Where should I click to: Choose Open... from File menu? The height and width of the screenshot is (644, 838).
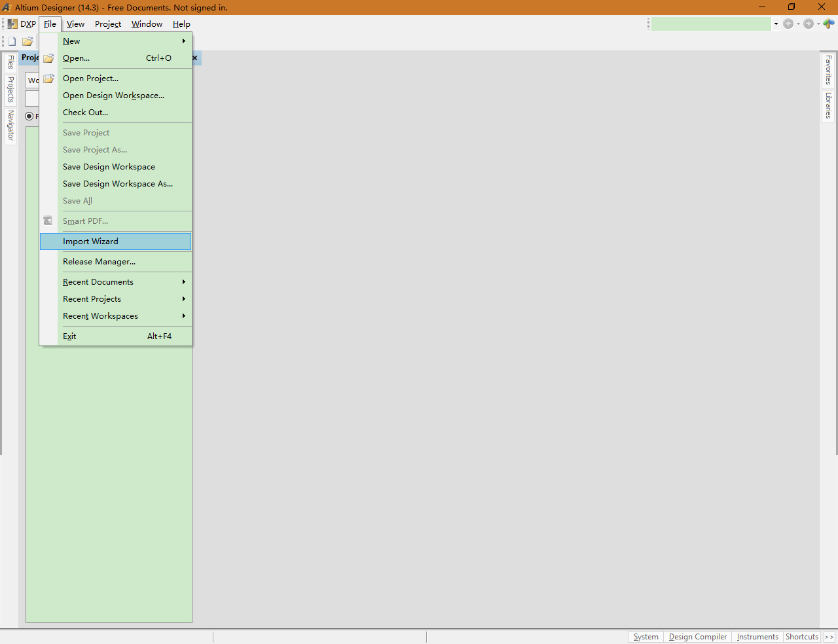[x=116, y=58]
